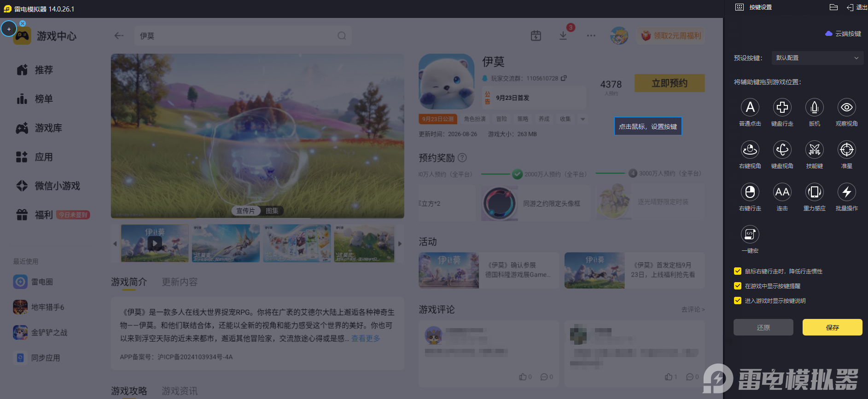Switch to the 更新内容 tab
Viewport: 868px width, 399px height.
180,282
